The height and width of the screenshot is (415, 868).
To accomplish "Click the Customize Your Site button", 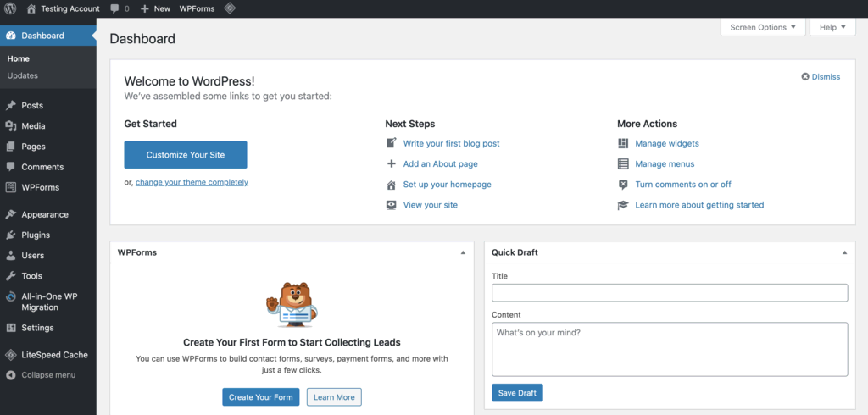I will point(186,155).
